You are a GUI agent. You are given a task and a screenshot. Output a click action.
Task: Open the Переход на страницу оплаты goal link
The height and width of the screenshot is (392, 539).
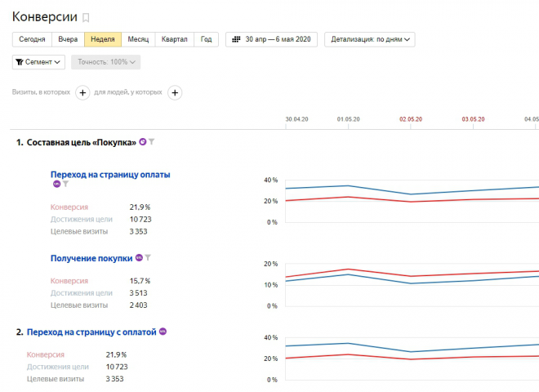pyautogui.click(x=110, y=174)
